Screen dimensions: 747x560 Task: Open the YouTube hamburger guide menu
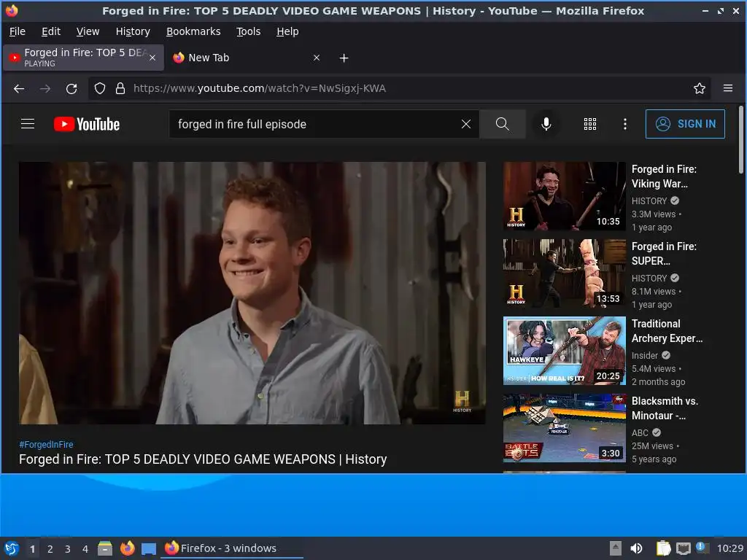pyautogui.click(x=28, y=124)
